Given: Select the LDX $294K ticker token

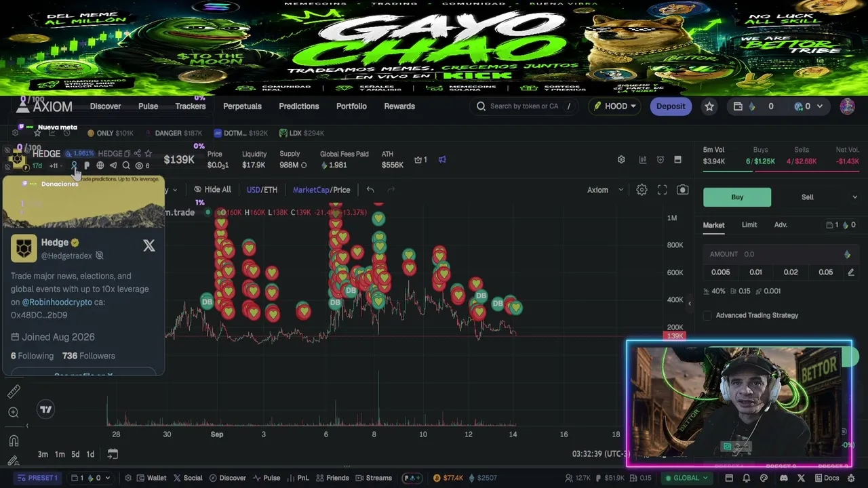Looking at the screenshot, I should tap(301, 133).
